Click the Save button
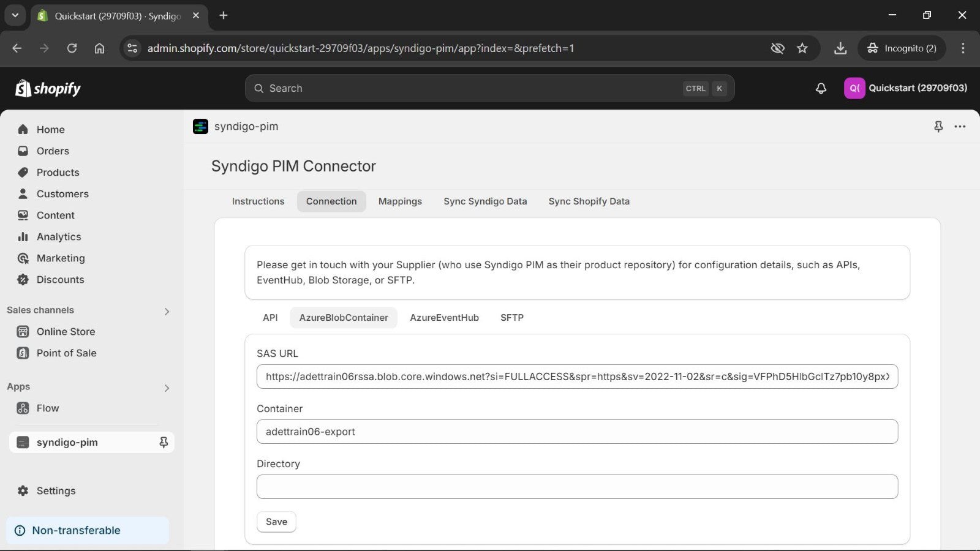980x551 pixels. point(276,522)
